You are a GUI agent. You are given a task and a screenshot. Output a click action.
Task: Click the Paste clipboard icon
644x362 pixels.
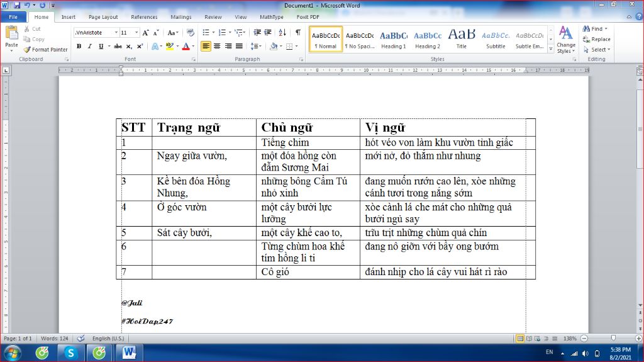click(x=11, y=33)
